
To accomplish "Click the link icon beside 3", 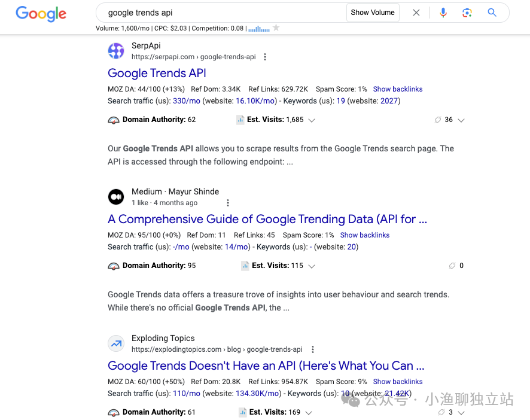I will click(441, 412).
